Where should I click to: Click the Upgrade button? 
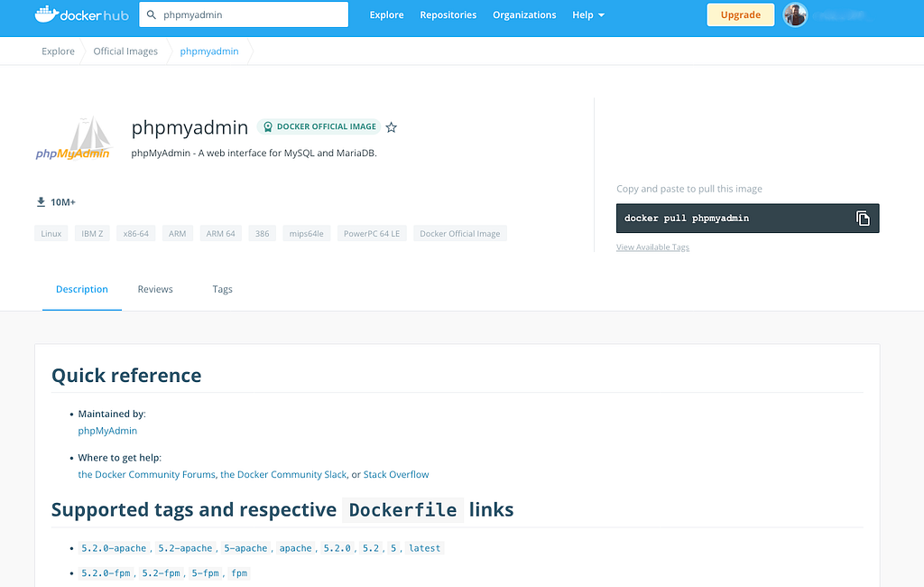point(740,15)
